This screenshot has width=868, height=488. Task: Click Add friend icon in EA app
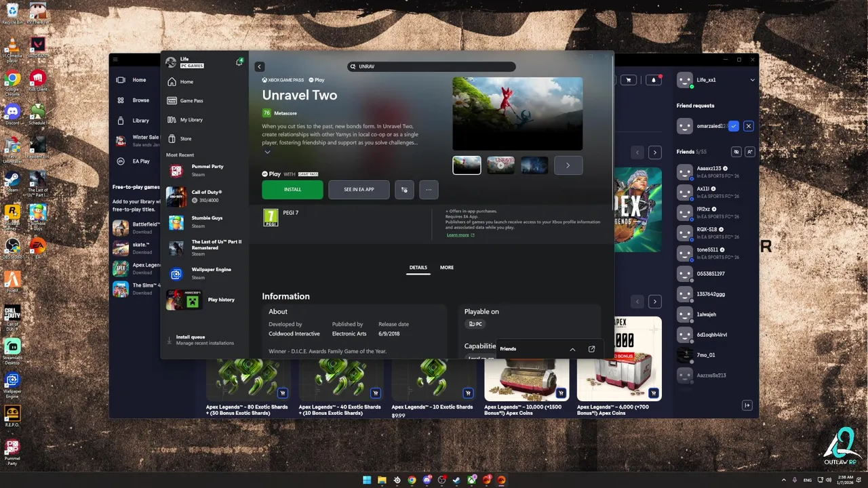(x=749, y=152)
